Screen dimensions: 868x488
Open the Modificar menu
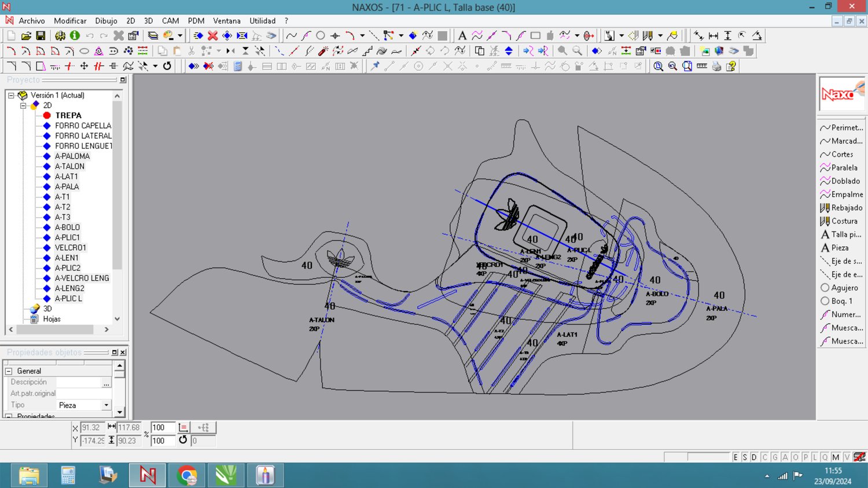point(70,21)
